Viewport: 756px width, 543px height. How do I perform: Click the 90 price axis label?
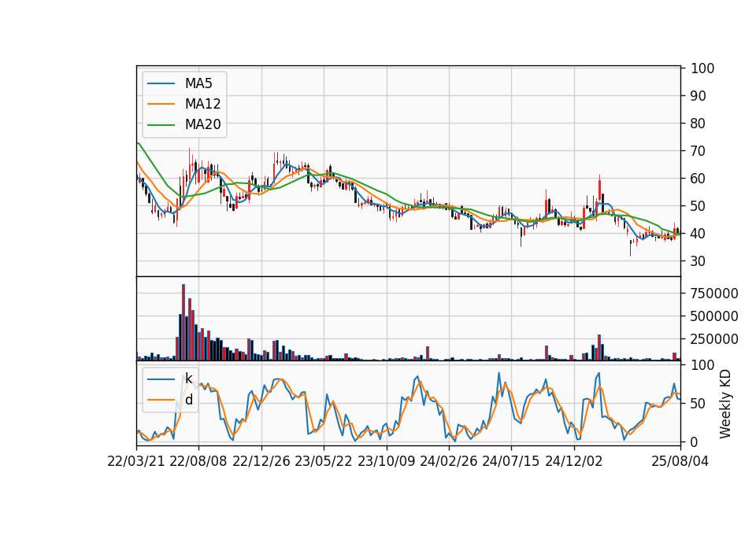[699, 96]
